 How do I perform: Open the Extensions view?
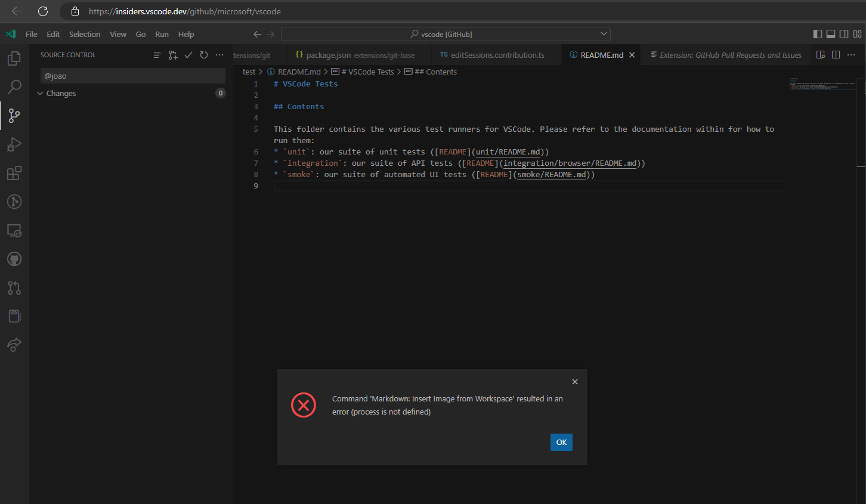click(14, 173)
